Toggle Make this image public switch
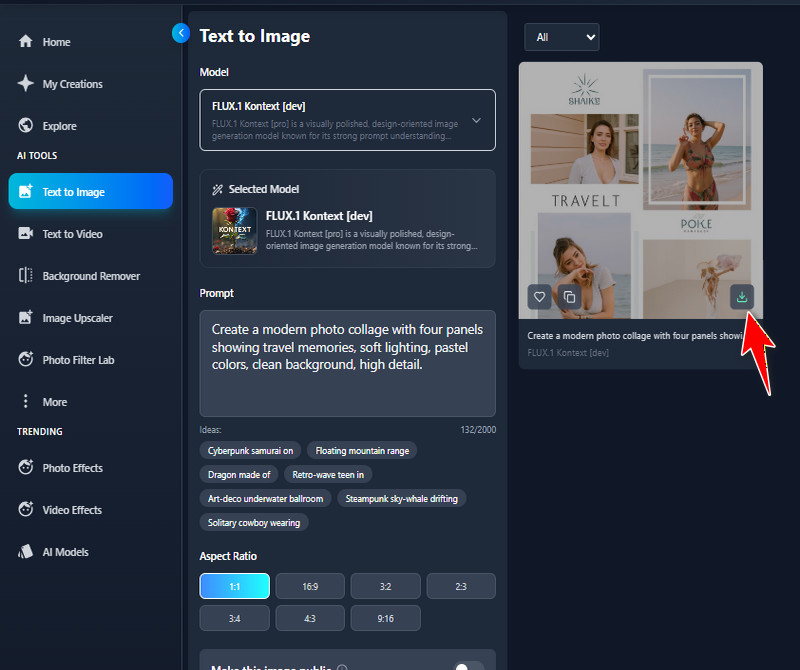Viewport: 800px width, 670px height. 468,666
